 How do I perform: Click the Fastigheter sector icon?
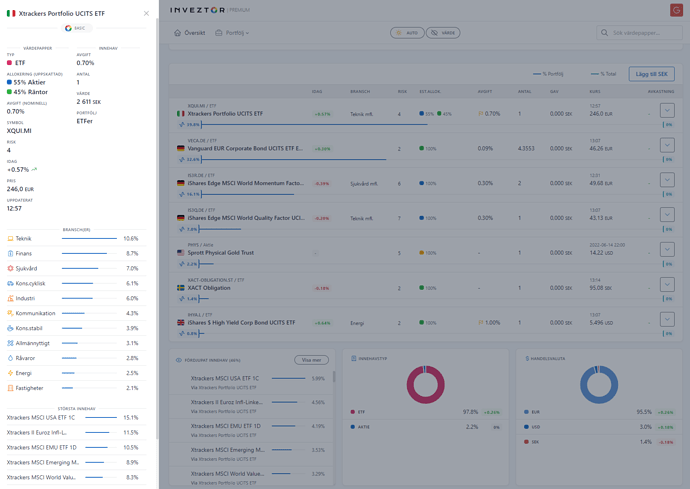coord(10,388)
